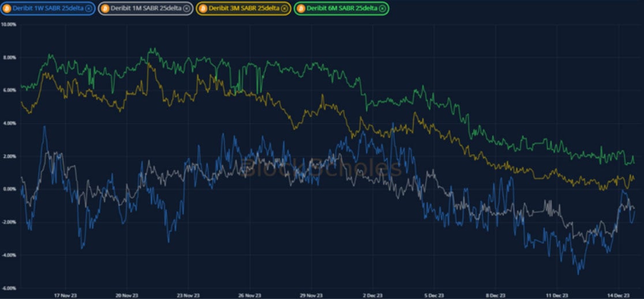The height and width of the screenshot is (299, 644).
Task: Remove the Deribit 6M SABR 25delta series
Action: (382, 9)
